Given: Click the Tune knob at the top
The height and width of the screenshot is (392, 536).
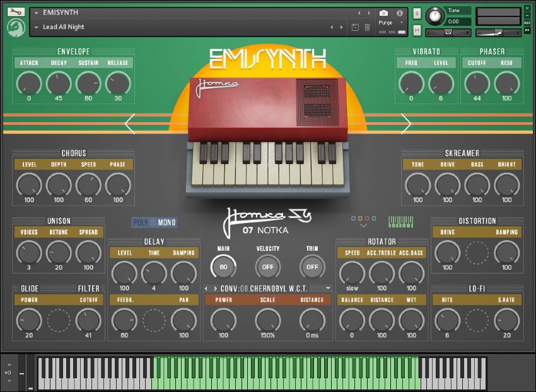Looking at the screenshot, I should point(435,17).
